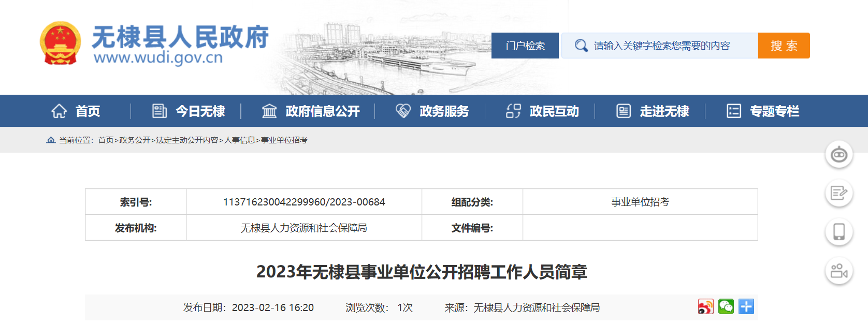Click 首页 in the breadcrumb
Viewport: 868px width, 324px height.
click(106, 140)
